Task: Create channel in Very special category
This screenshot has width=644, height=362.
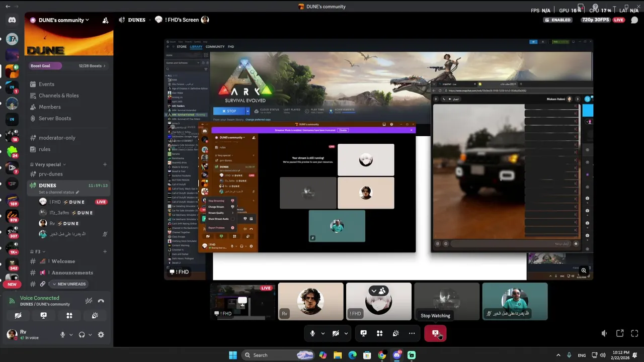Action: click(105, 164)
